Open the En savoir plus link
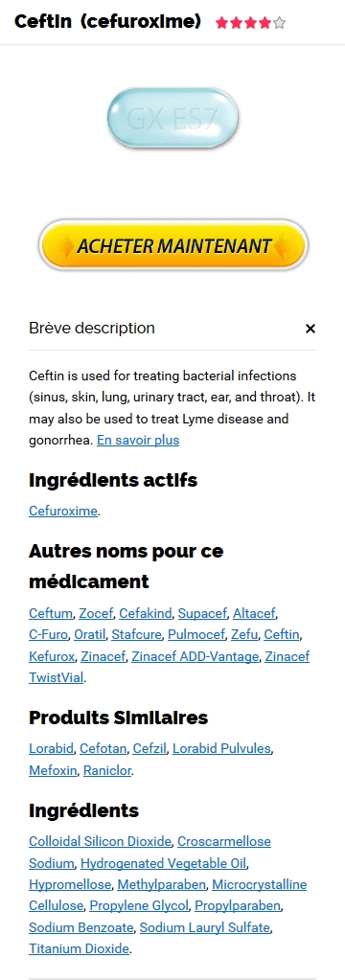This screenshot has height=980, width=345. tap(138, 440)
